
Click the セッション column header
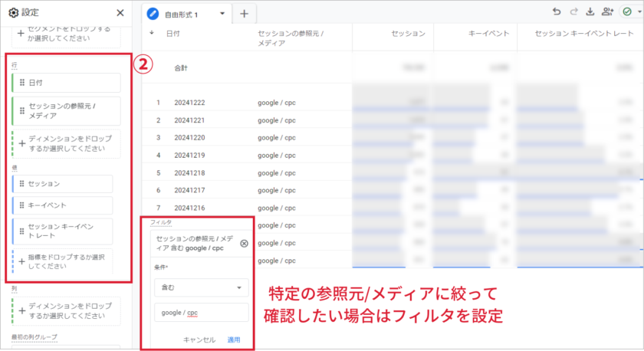point(408,34)
